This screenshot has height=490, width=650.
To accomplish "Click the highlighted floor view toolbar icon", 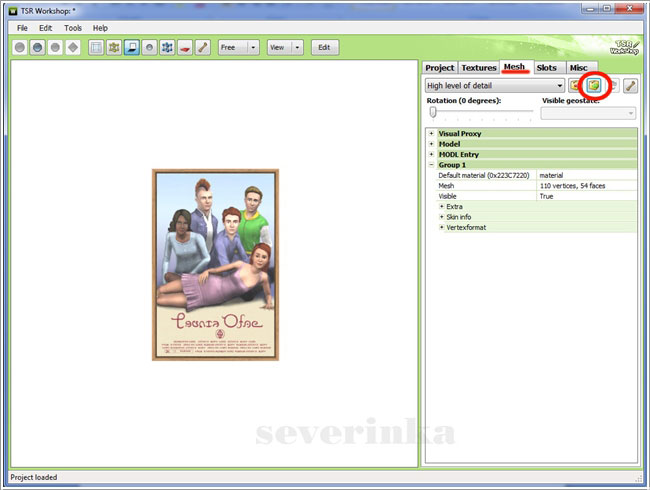I will (132, 47).
